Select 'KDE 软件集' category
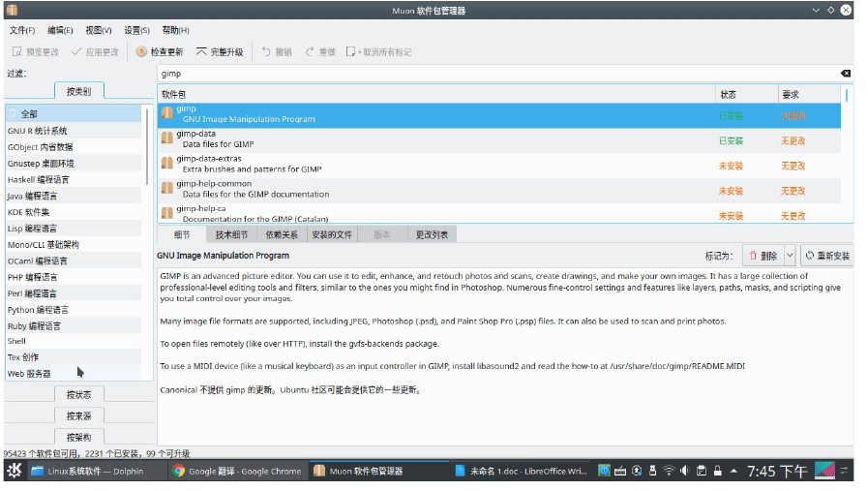The width and height of the screenshot is (868, 491). (74, 212)
